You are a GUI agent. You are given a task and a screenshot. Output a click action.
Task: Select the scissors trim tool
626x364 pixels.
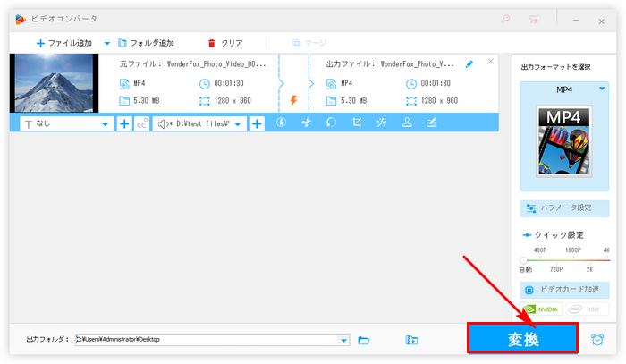[x=306, y=123]
